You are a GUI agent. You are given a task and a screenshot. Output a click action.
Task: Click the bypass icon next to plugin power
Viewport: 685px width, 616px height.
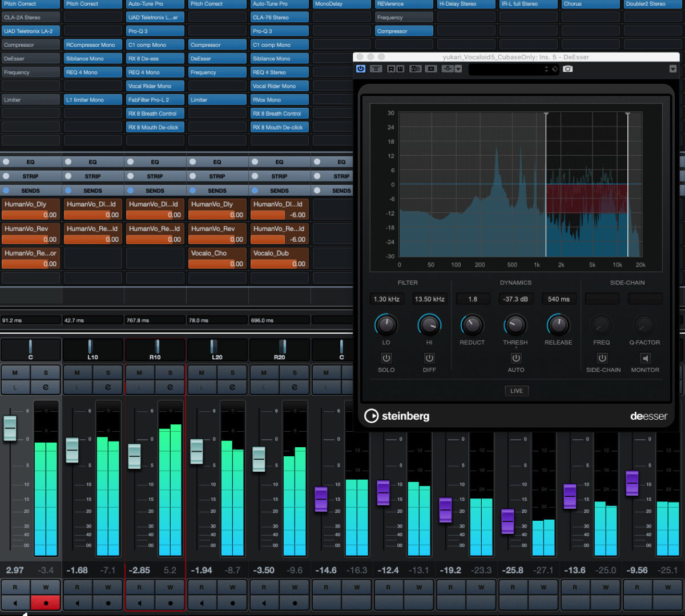click(x=376, y=69)
